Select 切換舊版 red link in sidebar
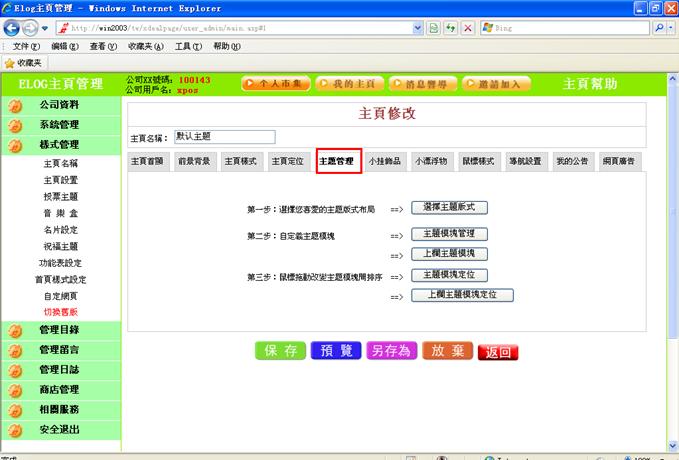 pyautogui.click(x=60, y=312)
